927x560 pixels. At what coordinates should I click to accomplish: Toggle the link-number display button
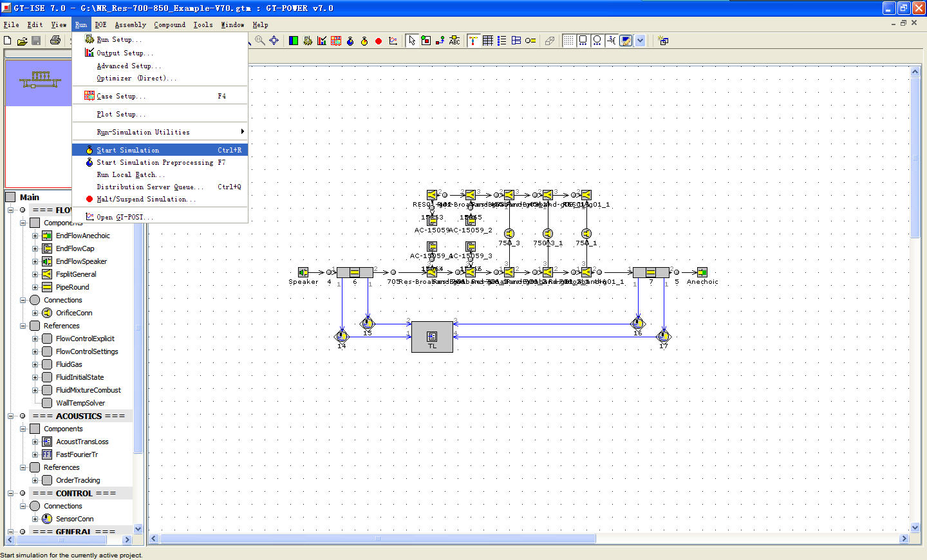612,41
